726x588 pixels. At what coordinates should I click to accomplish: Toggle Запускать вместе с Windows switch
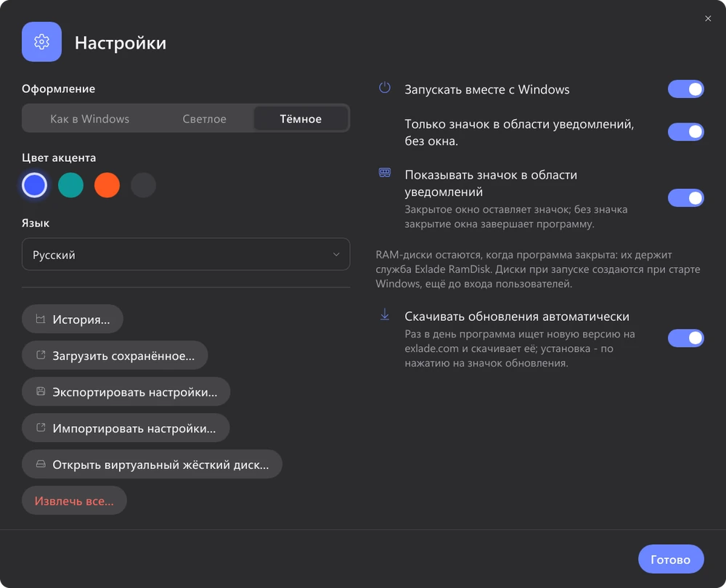click(x=686, y=89)
